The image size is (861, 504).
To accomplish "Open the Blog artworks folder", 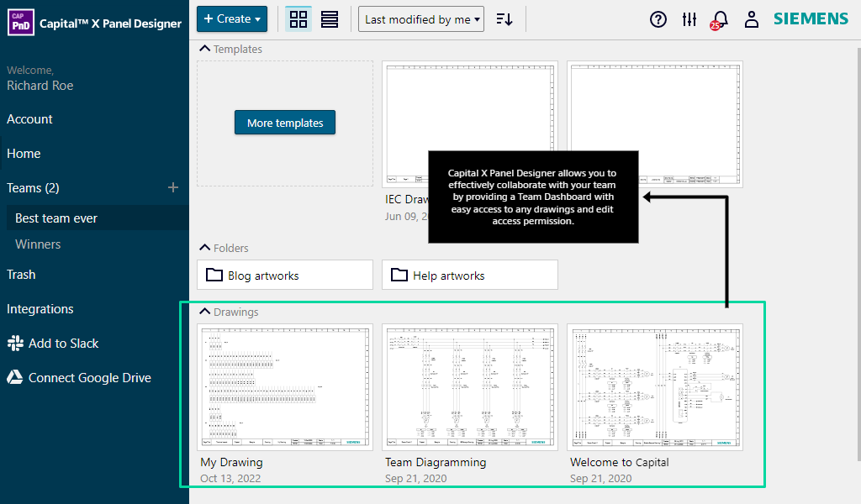I will point(285,275).
